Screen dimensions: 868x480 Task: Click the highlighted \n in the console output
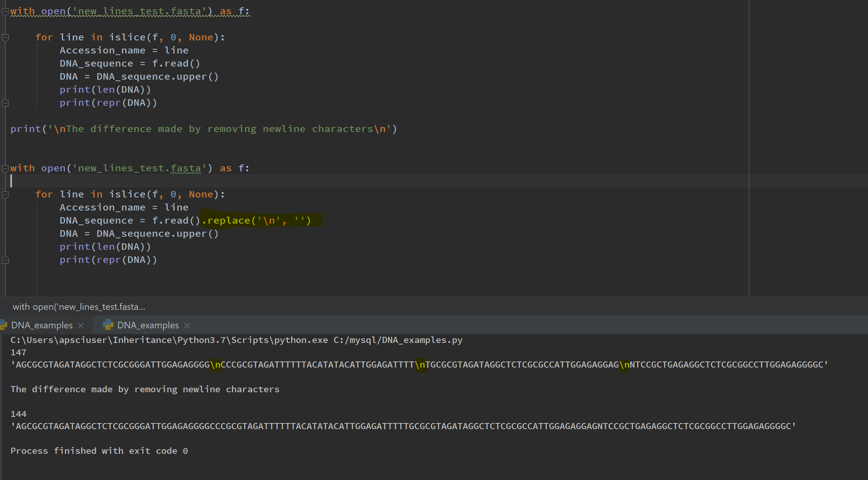pos(217,365)
